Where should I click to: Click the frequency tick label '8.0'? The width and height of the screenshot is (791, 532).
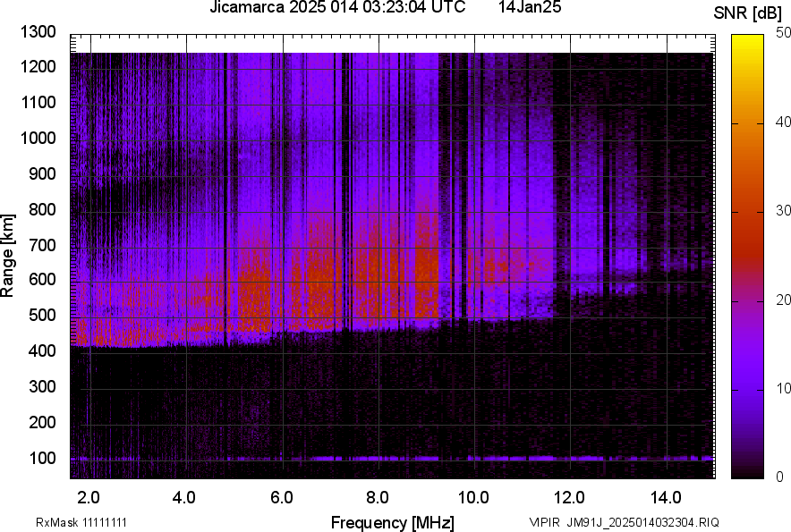pos(378,498)
